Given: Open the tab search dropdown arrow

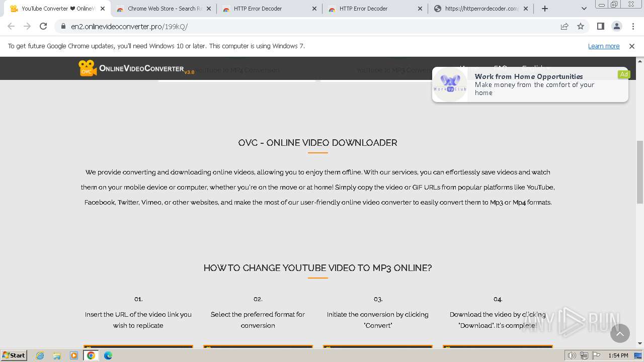Looking at the screenshot, I should [584, 9].
